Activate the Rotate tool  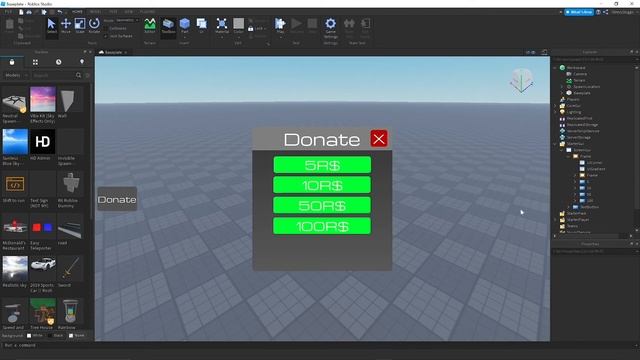click(94, 26)
